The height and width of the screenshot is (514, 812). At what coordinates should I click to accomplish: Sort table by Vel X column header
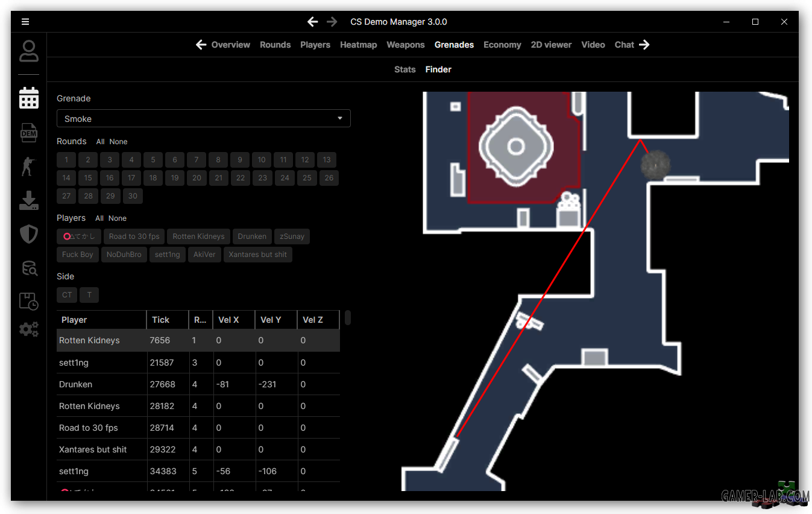click(234, 320)
